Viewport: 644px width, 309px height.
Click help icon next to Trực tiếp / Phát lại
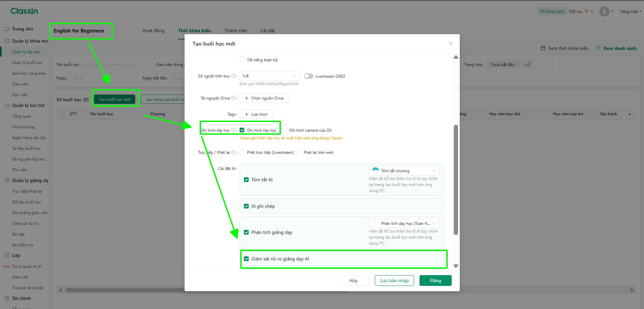[233, 152]
